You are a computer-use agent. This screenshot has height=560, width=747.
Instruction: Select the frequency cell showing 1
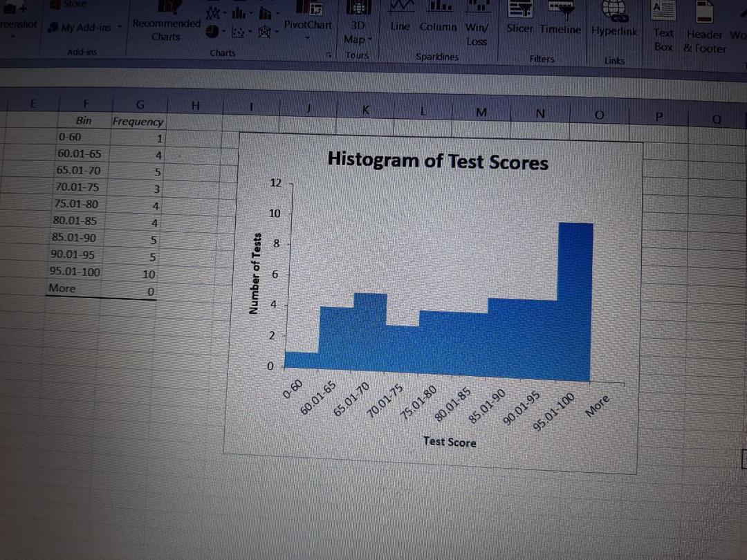pyautogui.click(x=138, y=138)
